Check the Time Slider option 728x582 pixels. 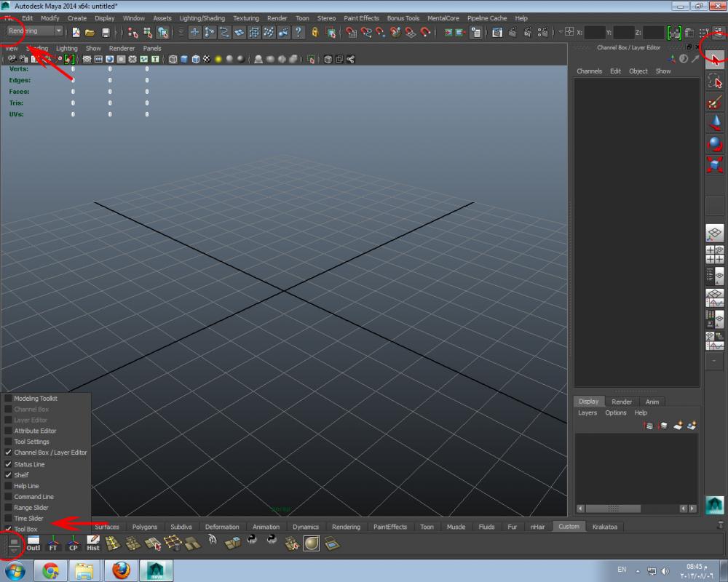[x=9, y=519]
